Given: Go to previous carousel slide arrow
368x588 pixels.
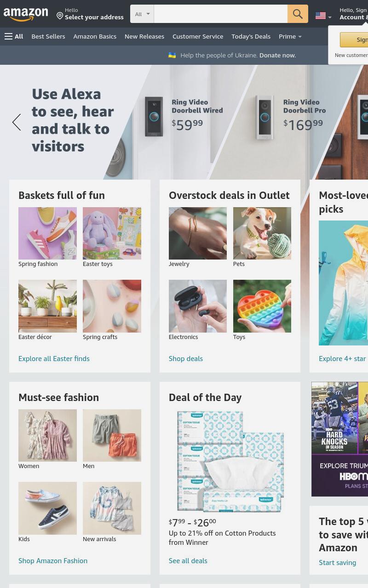Looking at the screenshot, I should pos(17,122).
